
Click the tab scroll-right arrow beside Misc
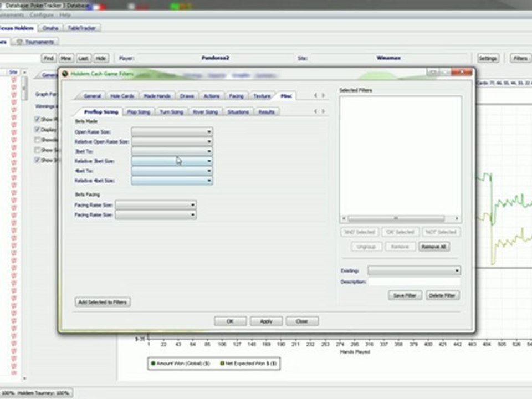[x=323, y=96]
